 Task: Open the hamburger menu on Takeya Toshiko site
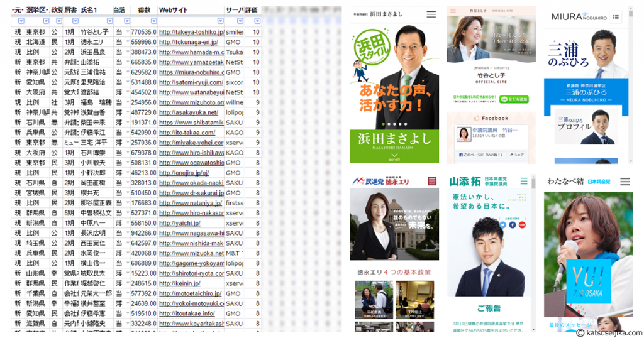point(453,11)
